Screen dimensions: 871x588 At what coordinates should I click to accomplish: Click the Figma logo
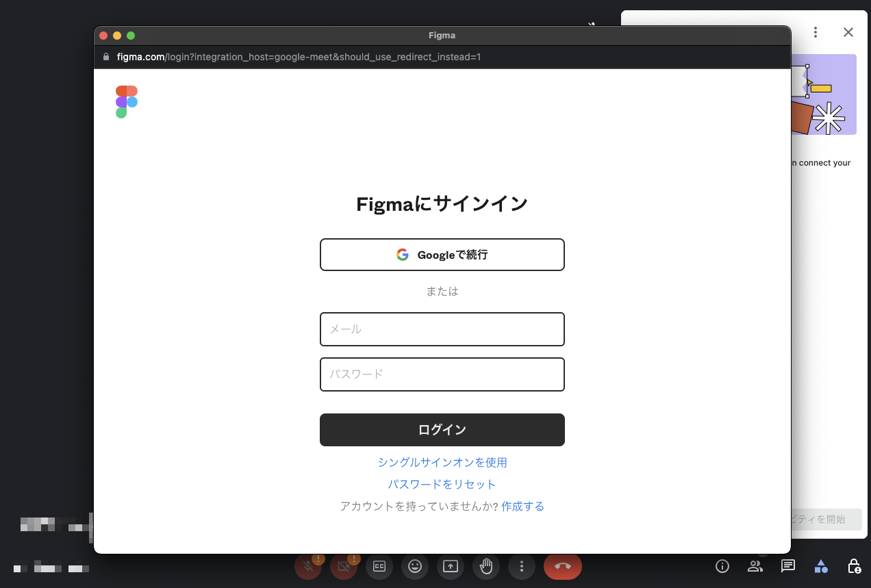click(127, 101)
